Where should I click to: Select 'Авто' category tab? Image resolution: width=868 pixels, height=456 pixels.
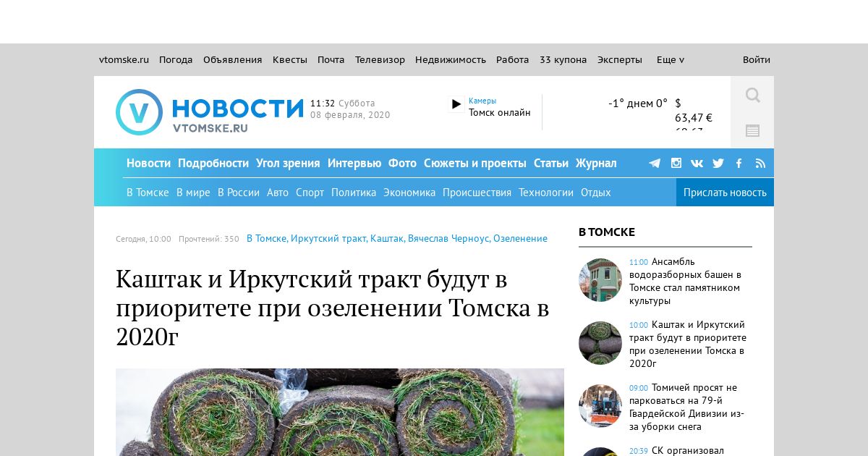pyautogui.click(x=278, y=193)
